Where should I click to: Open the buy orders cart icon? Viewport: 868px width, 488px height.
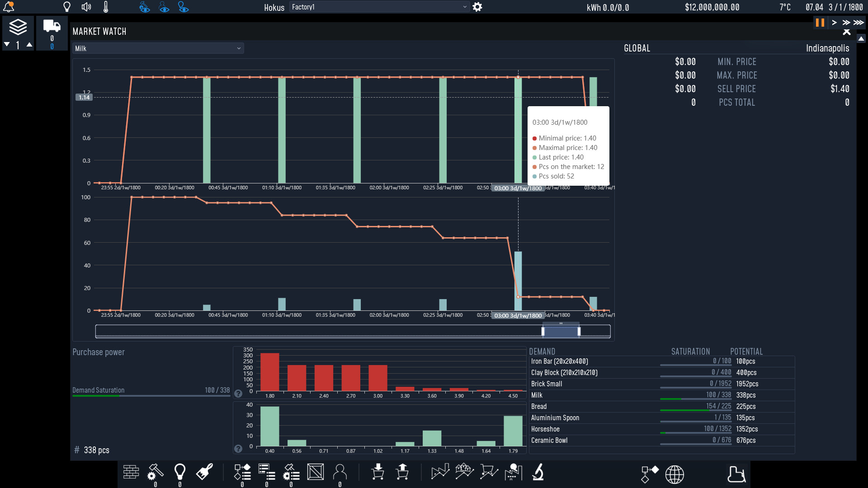coord(378,472)
